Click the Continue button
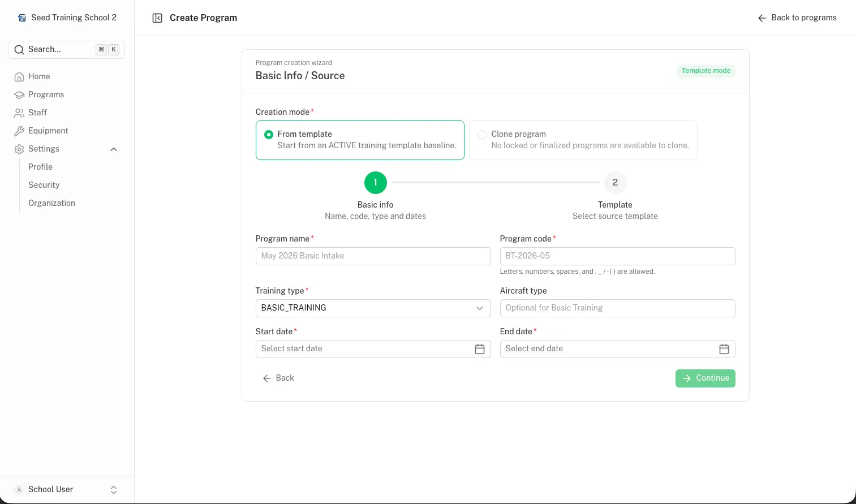 click(x=706, y=378)
